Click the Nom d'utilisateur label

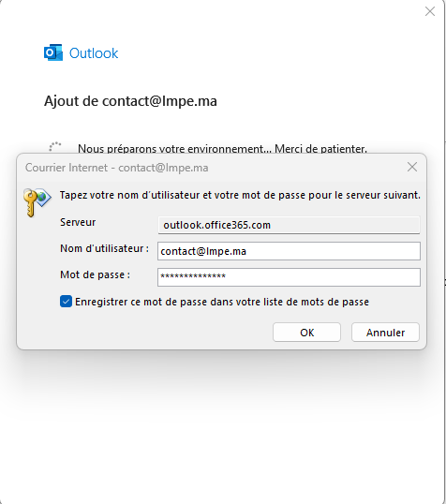[104, 248]
